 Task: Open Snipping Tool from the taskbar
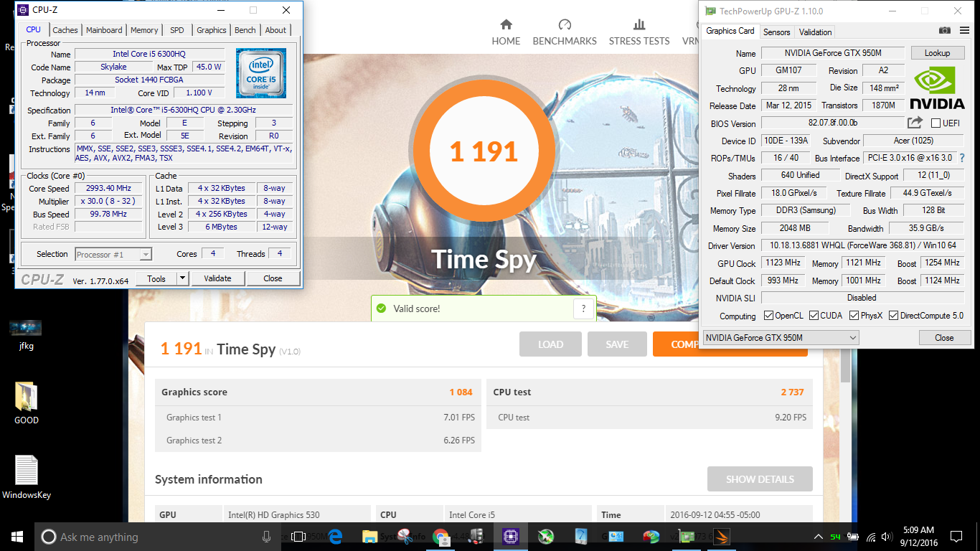[405, 537]
